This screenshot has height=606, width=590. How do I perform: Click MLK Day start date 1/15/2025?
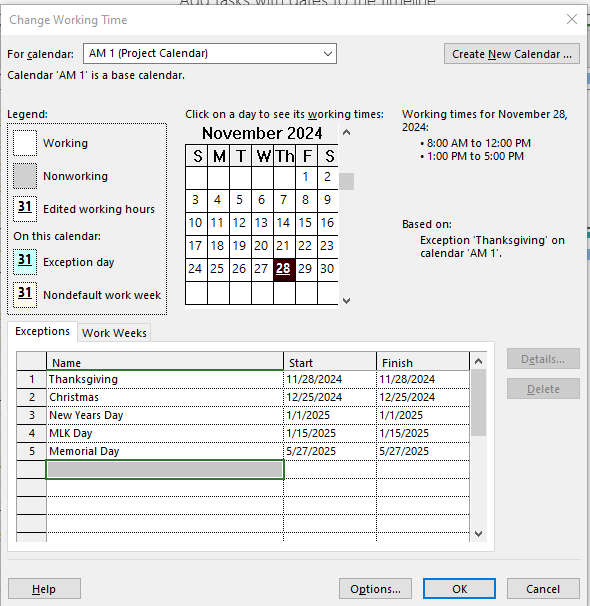pyautogui.click(x=330, y=433)
